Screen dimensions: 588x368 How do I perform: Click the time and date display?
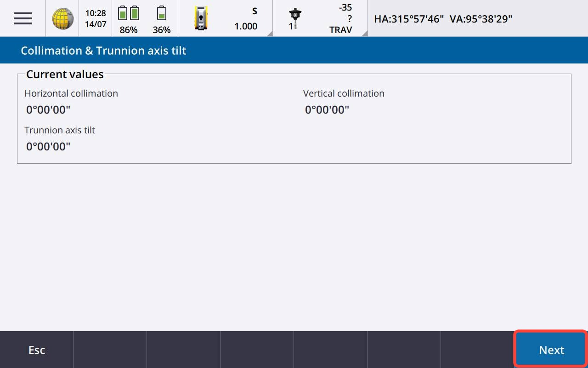pos(95,18)
